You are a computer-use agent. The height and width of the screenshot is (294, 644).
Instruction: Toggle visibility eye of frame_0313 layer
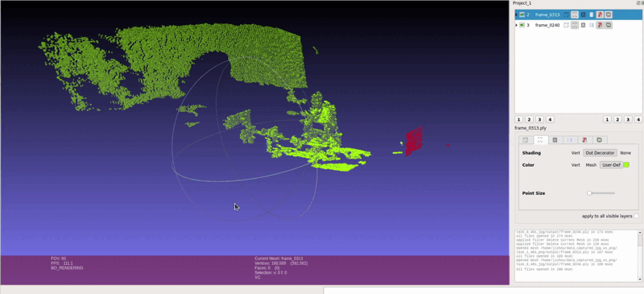click(522, 14)
